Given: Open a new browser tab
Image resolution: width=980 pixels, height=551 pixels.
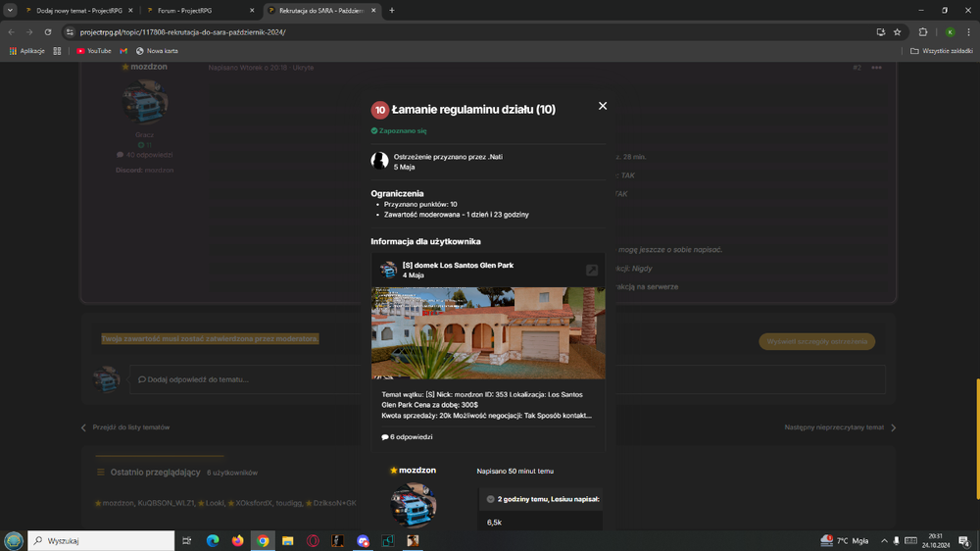Looking at the screenshot, I should click(x=392, y=11).
